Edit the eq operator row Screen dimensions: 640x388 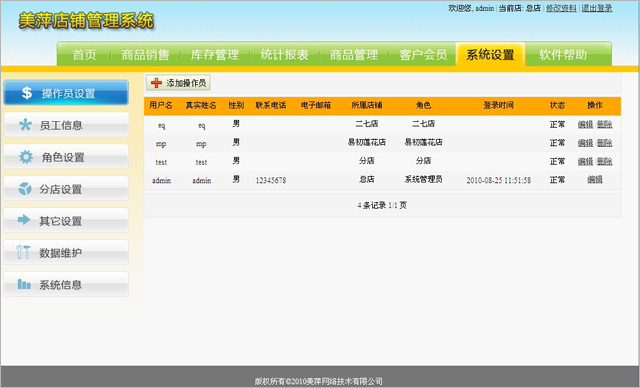tap(585, 124)
